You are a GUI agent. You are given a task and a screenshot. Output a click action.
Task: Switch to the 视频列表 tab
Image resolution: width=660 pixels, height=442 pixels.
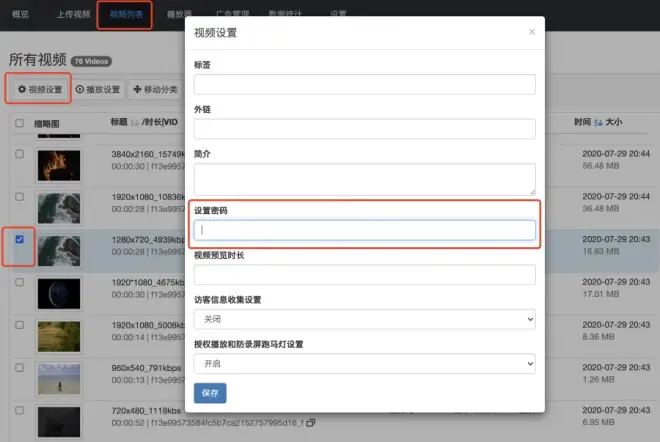tap(125, 15)
